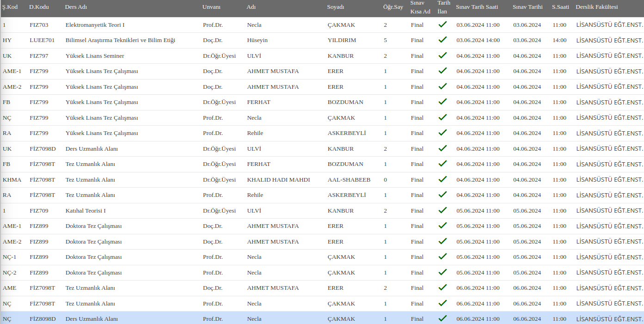
Task: Select Bilimsel Araştırma Teknikleri ve Bilim Etiği
Action: point(120,40)
